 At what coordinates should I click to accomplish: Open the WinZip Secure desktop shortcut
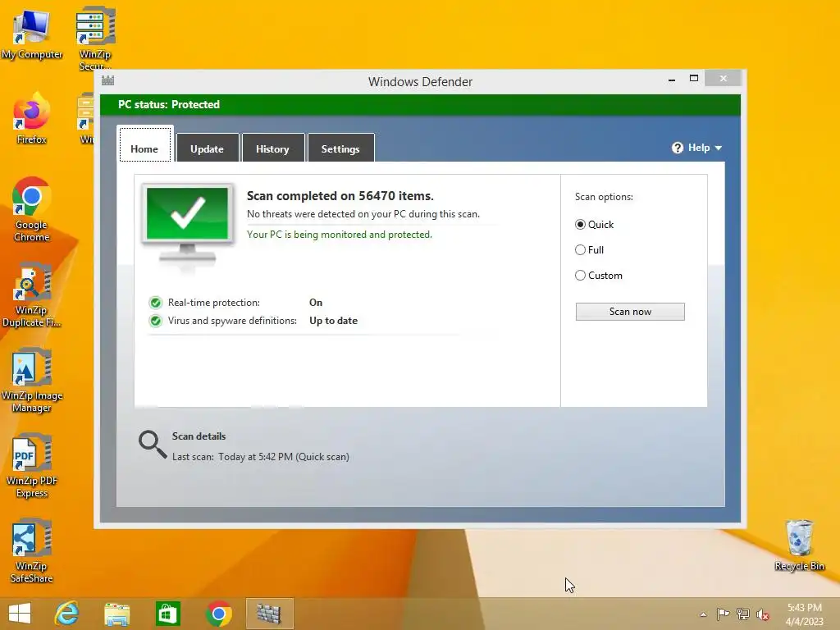click(95, 38)
